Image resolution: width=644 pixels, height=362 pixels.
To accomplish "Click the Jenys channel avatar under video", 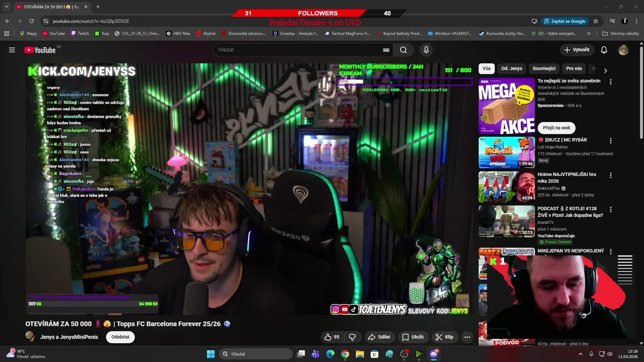I will point(30,337).
